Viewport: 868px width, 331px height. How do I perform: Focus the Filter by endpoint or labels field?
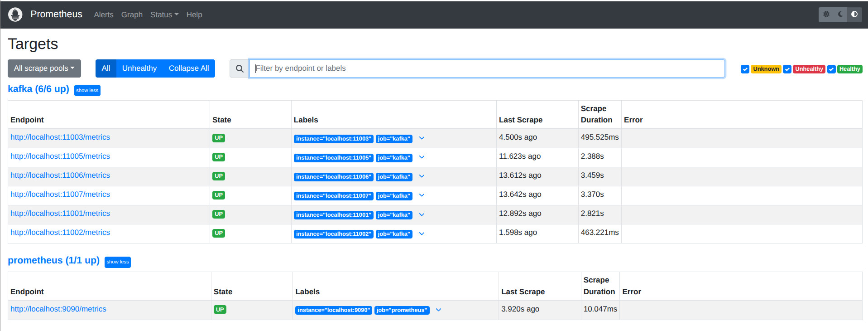click(x=487, y=68)
